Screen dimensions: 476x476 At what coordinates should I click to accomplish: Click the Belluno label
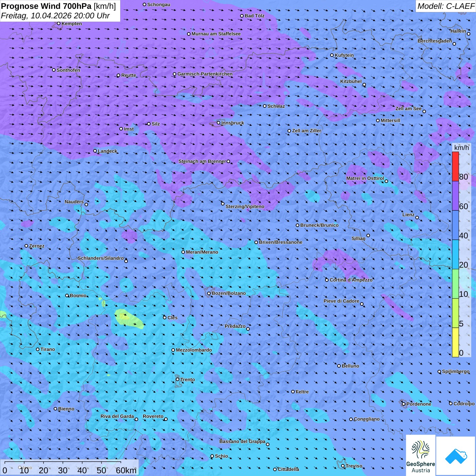coord(350,366)
